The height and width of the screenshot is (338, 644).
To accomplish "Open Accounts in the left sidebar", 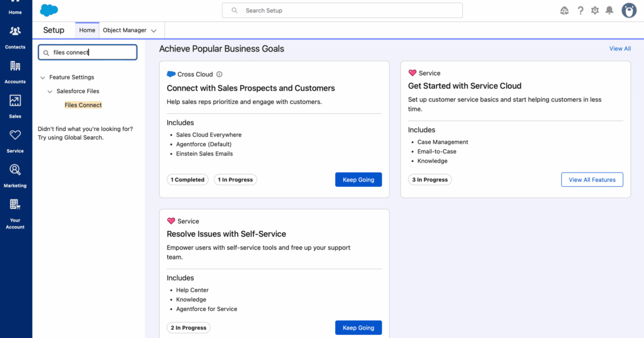I will 15,72.
